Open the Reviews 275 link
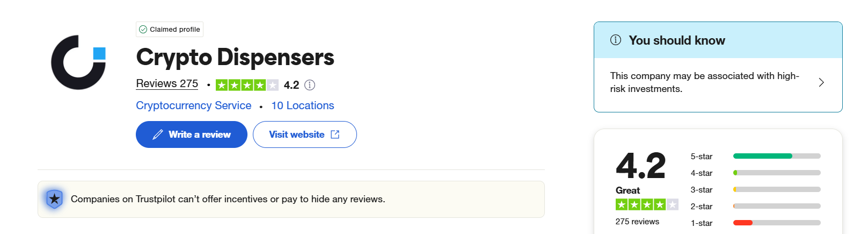This screenshot has width=868, height=234. 167,84
